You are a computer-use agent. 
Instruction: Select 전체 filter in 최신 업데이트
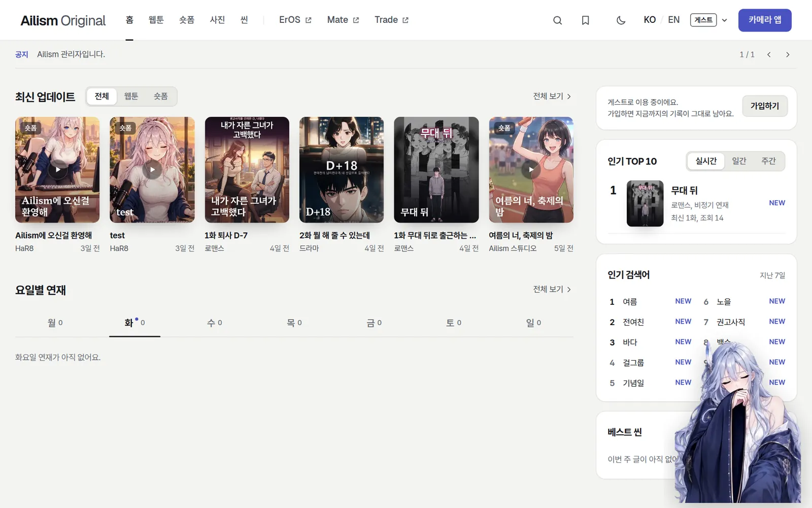[101, 96]
